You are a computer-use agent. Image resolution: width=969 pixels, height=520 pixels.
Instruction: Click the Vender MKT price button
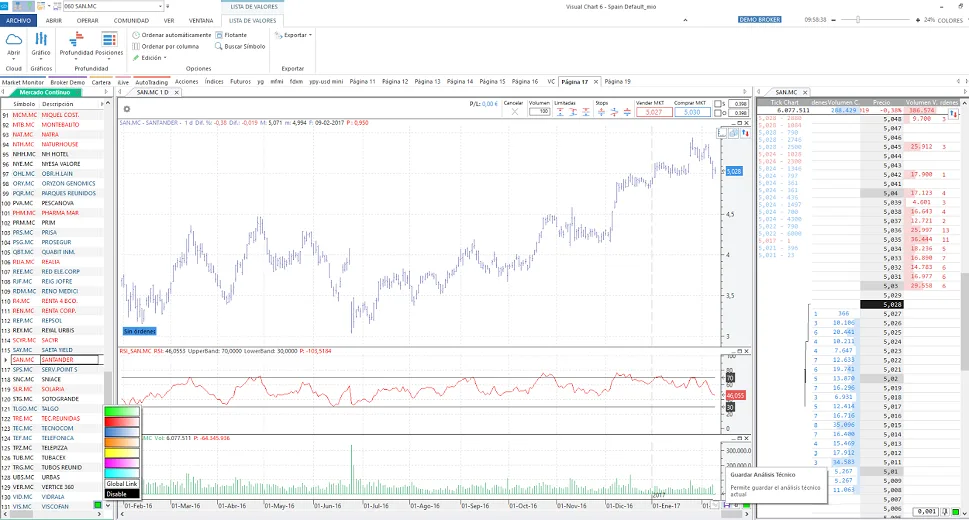click(x=653, y=112)
